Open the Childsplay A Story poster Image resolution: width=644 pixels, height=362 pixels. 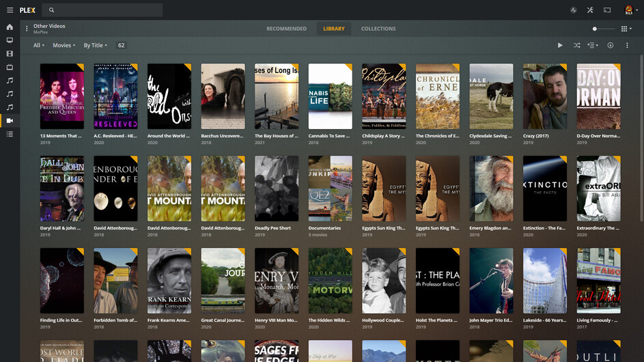(x=384, y=96)
